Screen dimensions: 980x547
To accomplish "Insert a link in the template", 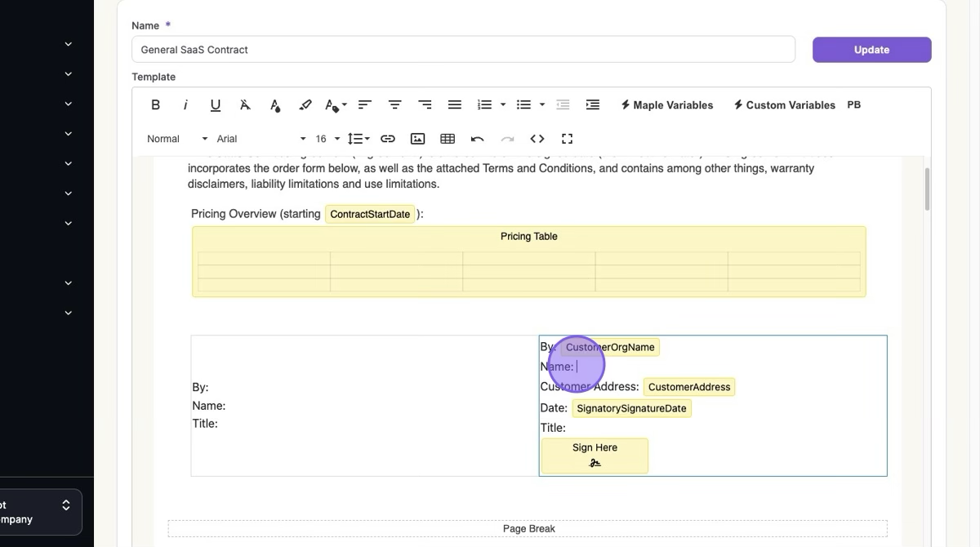I will (388, 139).
